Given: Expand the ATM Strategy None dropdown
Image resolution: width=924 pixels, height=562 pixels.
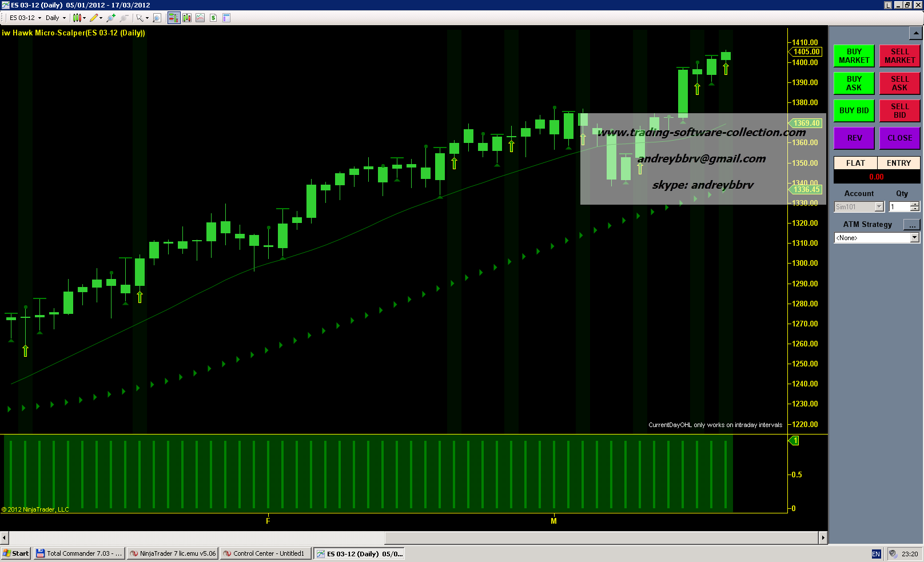Looking at the screenshot, I should (914, 238).
